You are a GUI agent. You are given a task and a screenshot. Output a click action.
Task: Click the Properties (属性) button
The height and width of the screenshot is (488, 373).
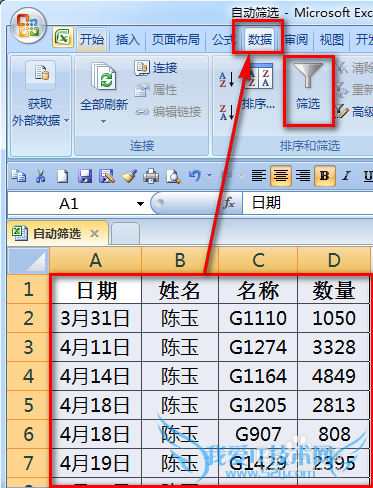(156, 90)
